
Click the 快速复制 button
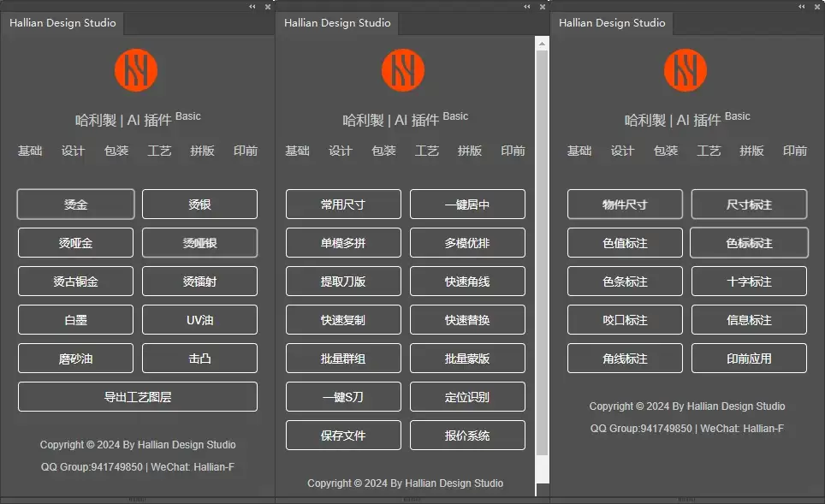click(x=343, y=319)
